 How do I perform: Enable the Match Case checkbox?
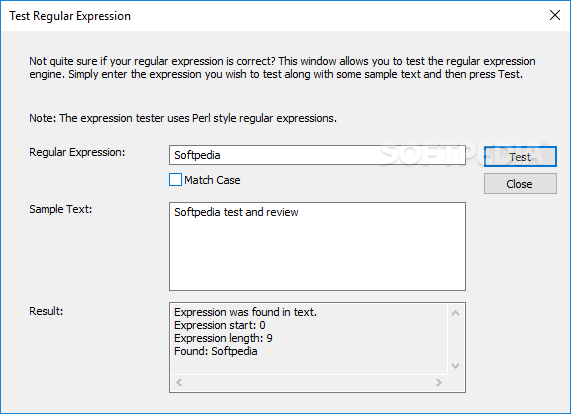coord(175,180)
